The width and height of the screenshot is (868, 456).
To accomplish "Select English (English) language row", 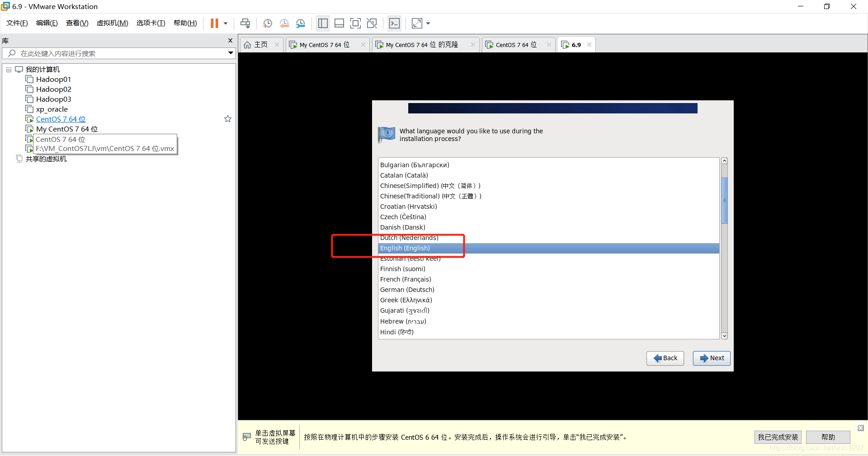I will (548, 248).
